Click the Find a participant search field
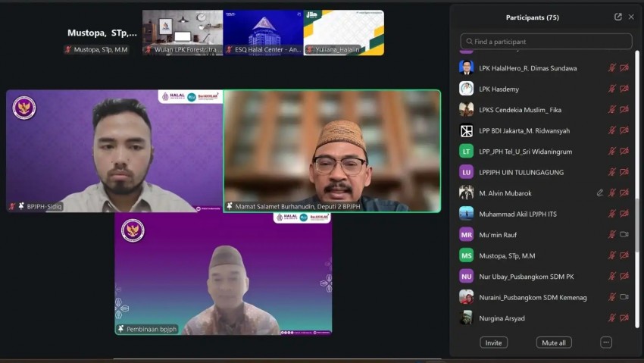644x363 pixels. tap(546, 42)
